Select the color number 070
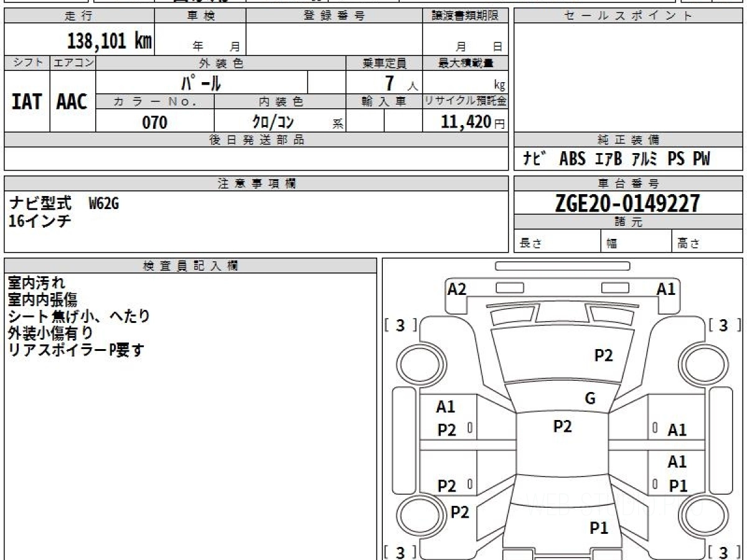This screenshot has height=560, width=747. pyautogui.click(x=155, y=122)
